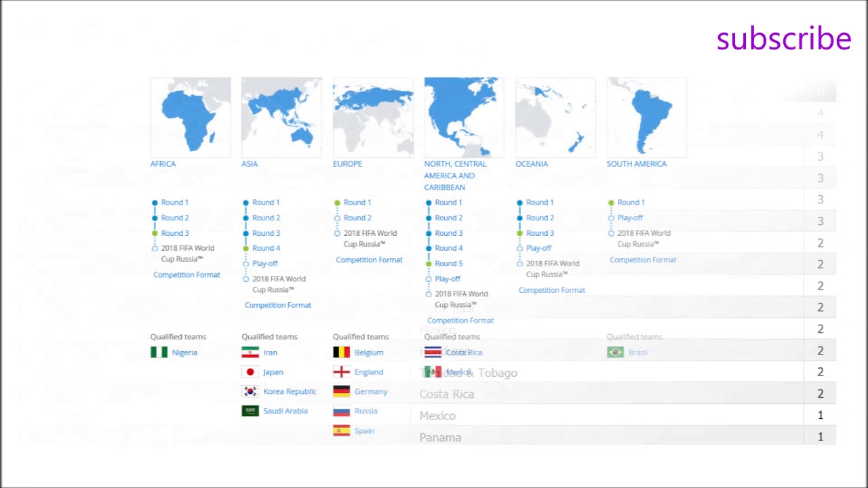Select the Oceania map thumbnail
The image size is (868, 488).
555,117
